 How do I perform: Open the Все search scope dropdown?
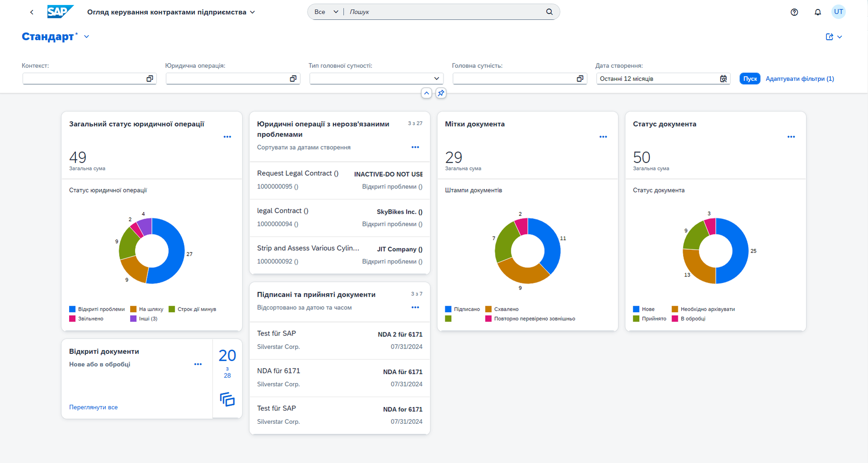(326, 12)
